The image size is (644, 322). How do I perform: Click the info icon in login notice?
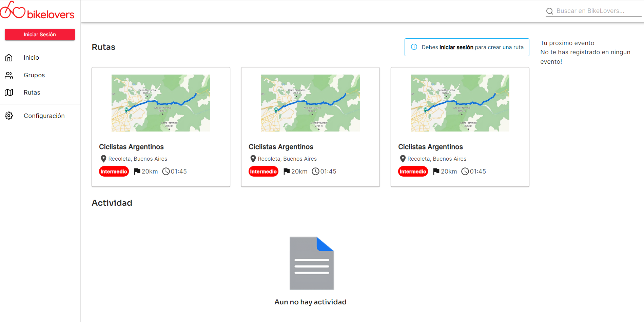pyautogui.click(x=414, y=47)
